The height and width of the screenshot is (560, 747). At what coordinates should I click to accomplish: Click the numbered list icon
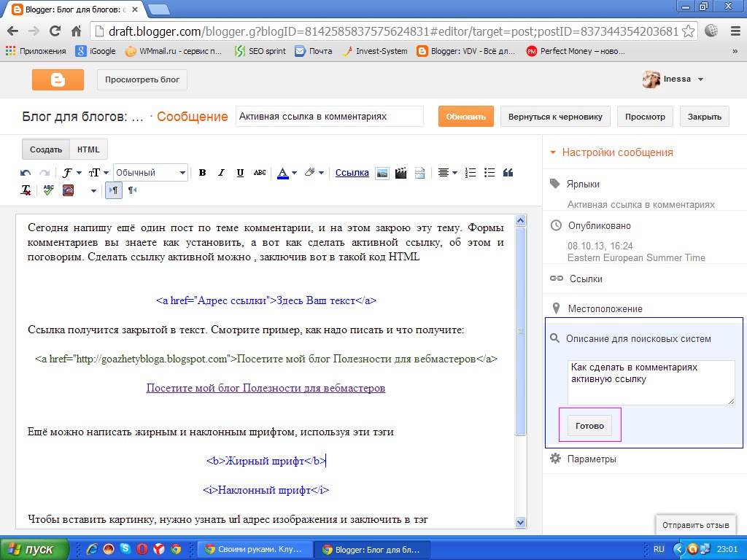tap(471, 172)
